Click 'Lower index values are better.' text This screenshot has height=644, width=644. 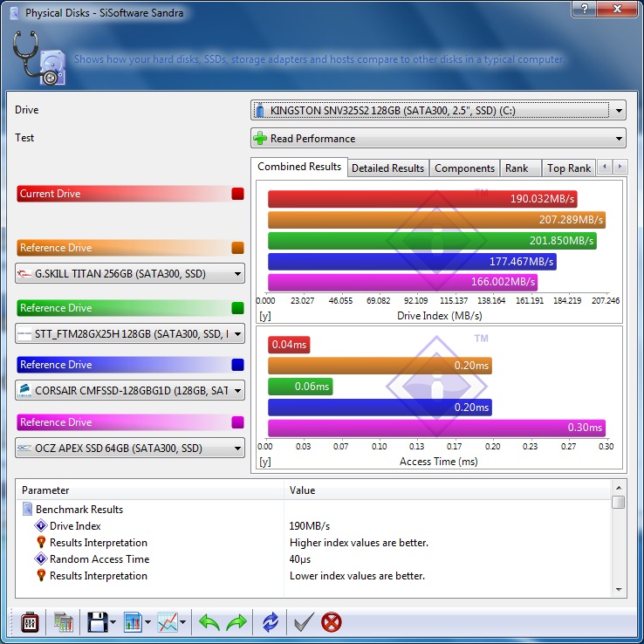(x=357, y=576)
